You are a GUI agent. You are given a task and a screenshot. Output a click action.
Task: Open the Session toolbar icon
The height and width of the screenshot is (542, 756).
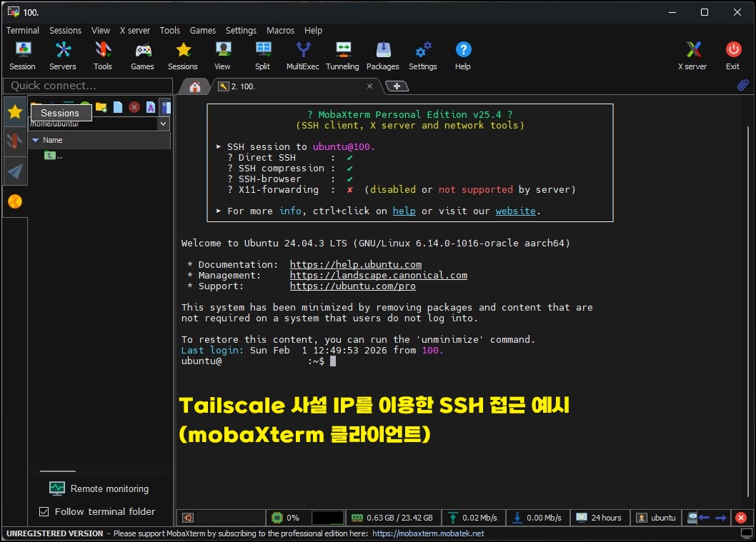click(x=22, y=56)
